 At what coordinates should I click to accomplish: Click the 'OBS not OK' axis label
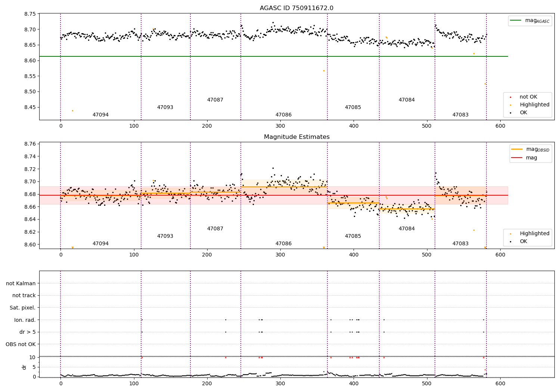coord(21,344)
